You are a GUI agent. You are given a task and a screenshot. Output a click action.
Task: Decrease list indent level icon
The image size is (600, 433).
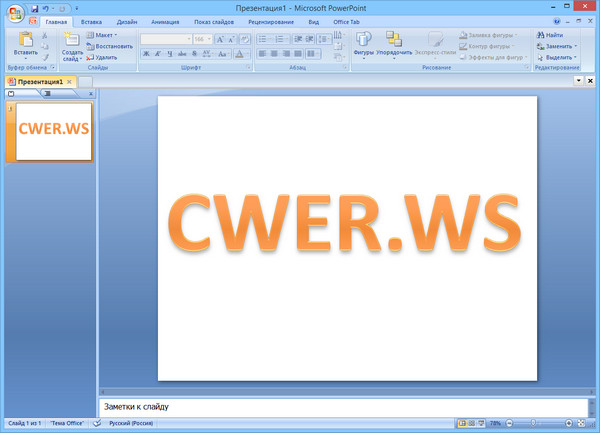tap(298, 39)
